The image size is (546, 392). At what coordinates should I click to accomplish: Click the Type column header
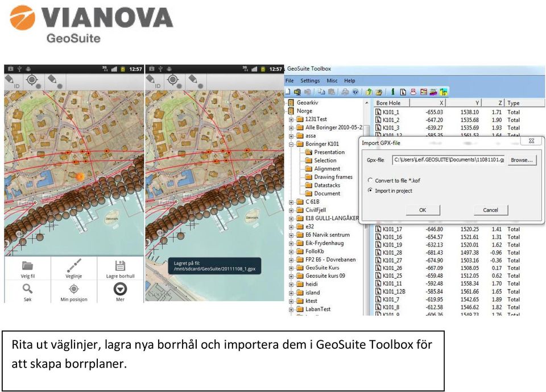click(524, 103)
